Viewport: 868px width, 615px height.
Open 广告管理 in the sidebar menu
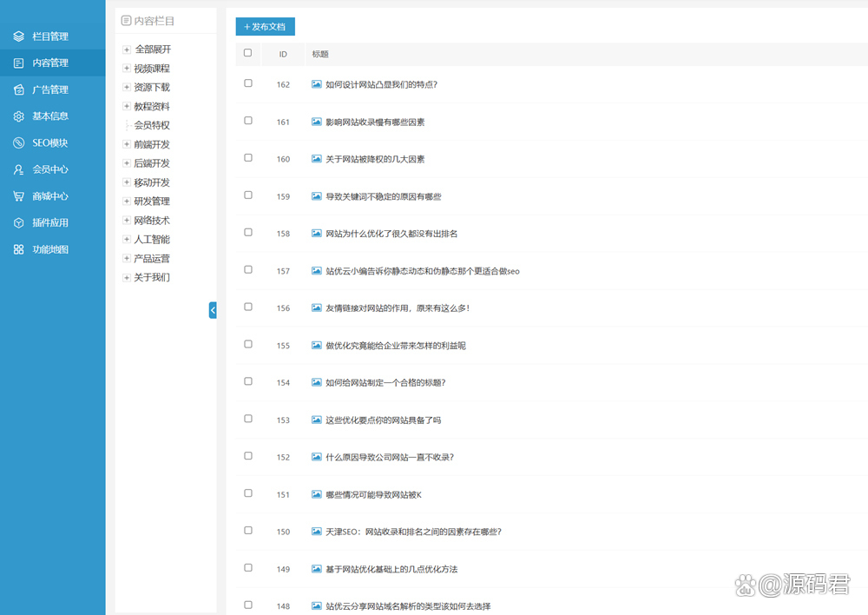tap(53, 89)
